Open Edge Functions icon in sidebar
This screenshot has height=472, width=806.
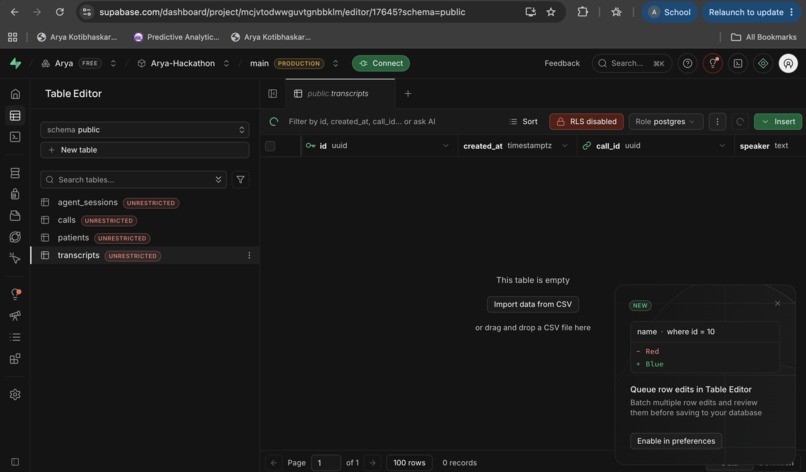(x=15, y=237)
